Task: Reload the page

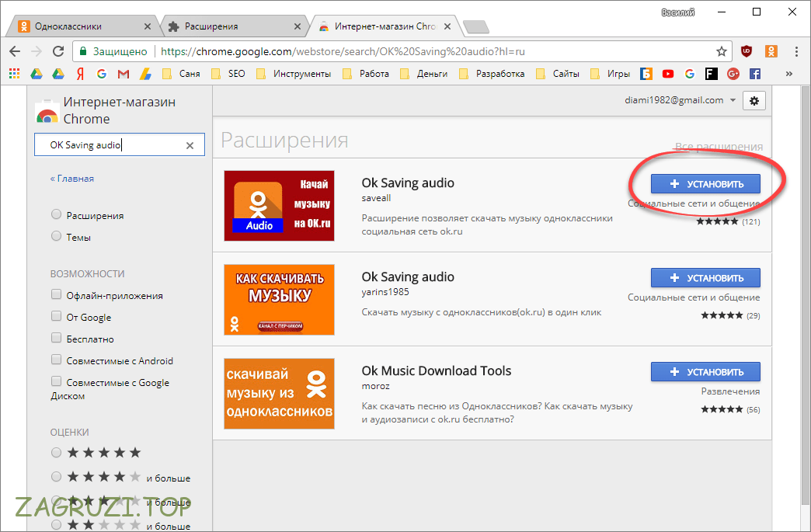Action: coord(58,51)
